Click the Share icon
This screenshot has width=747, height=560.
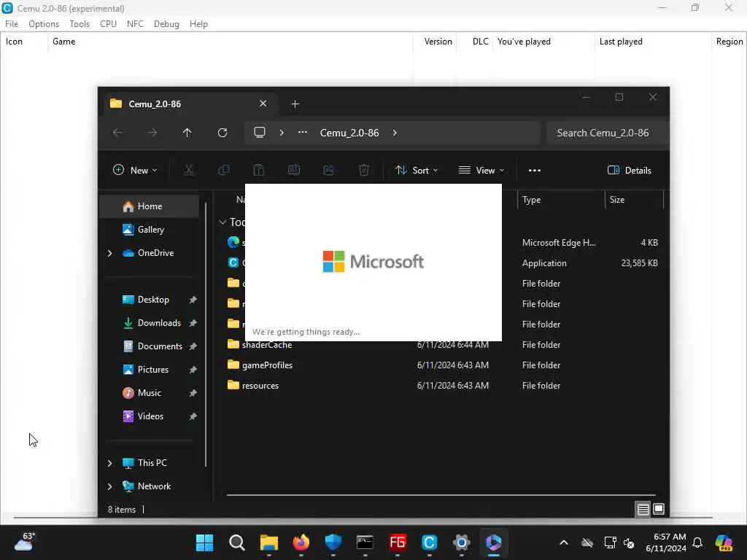coord(329,170)
